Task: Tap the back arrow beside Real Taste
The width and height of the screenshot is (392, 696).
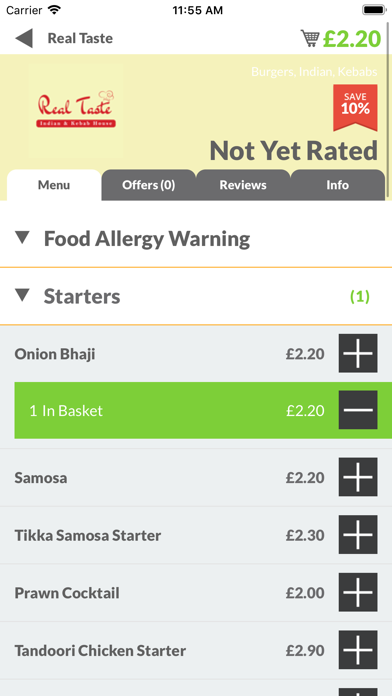Action: click(x=24, y=38)
